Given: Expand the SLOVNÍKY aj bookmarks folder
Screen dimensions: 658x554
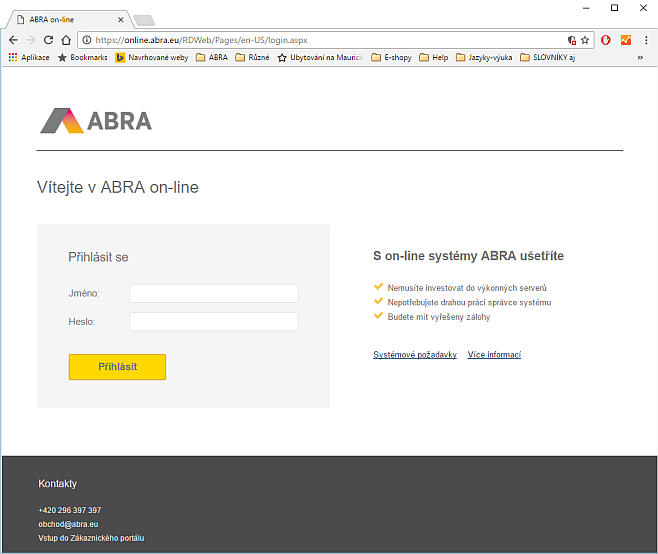Looking at the screenshot, I should click(548, 57).
